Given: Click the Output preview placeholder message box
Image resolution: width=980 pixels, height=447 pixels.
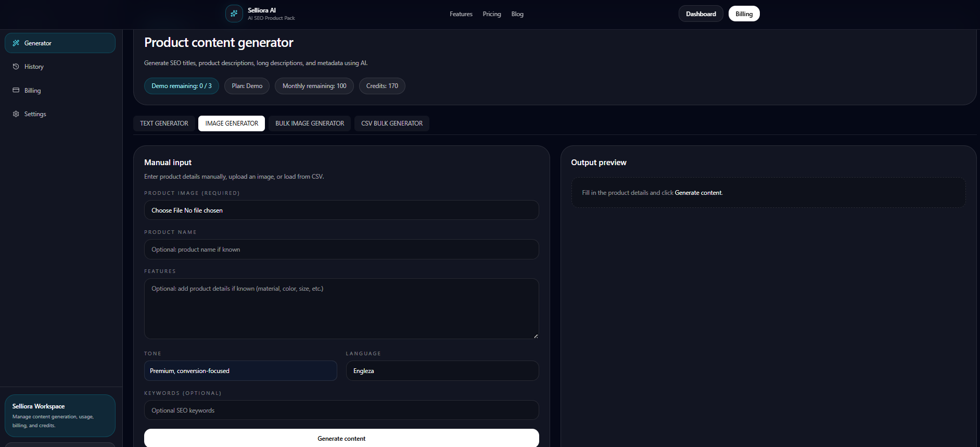Looking at the screenshot, I should click(768, 193).
